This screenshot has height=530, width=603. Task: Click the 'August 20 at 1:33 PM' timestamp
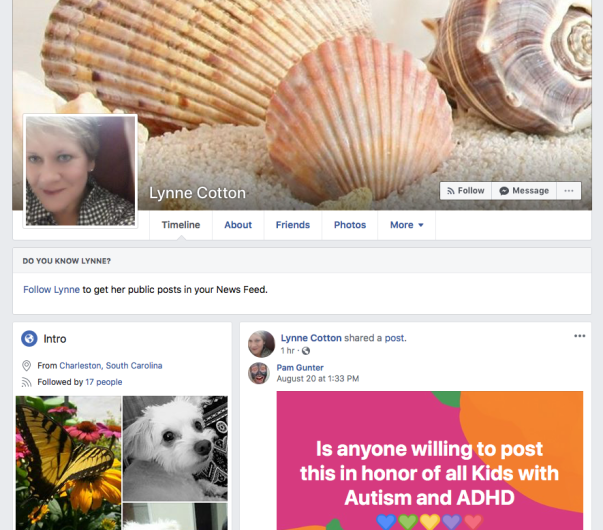pyautogui.click(x=318, y=379)
